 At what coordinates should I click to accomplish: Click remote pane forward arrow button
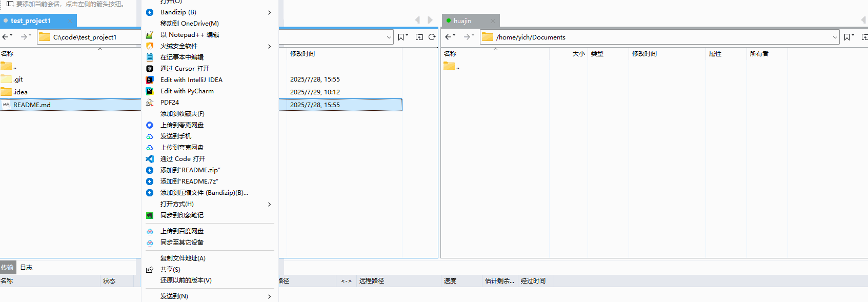point(468,37)
